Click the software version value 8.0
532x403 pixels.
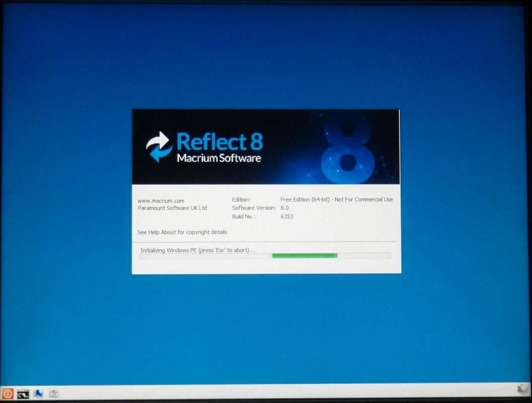pyautogui.click(x=285, y=208)
